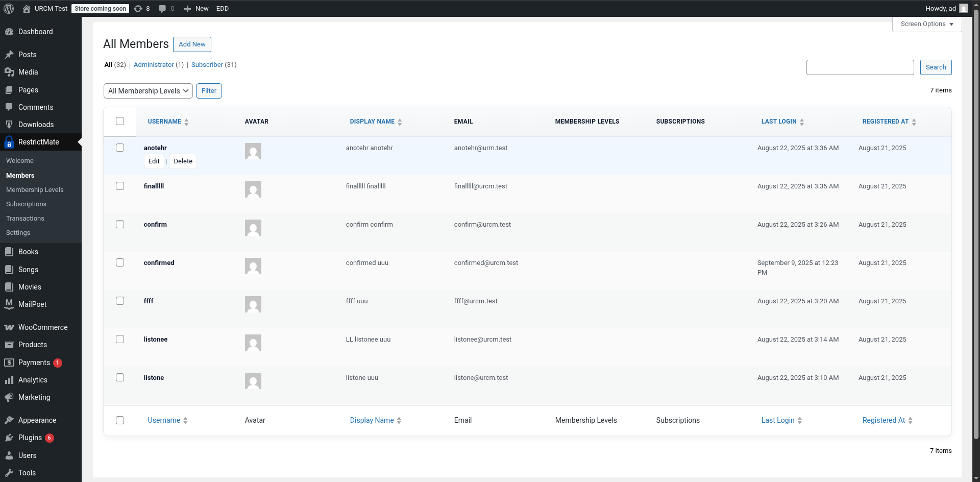This screenshot has width=980, height=482.
Task: Open the Dashboard gauge icon in sidebar
Action: point(9,32)
